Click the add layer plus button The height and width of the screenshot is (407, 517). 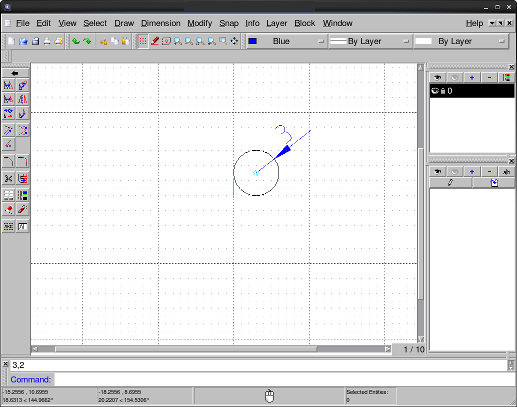pyautogui.click(x=472, y=78)
